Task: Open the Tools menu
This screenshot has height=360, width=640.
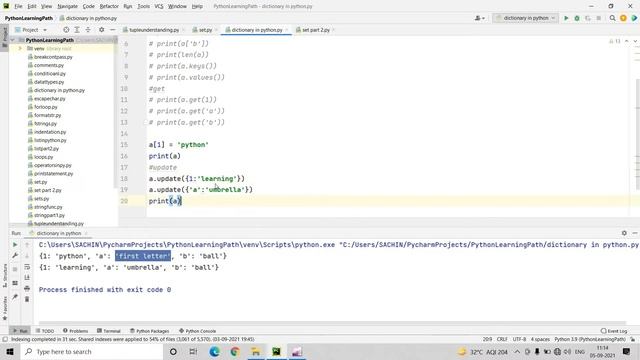Action: pyautogui.click(x=143, y=7)
